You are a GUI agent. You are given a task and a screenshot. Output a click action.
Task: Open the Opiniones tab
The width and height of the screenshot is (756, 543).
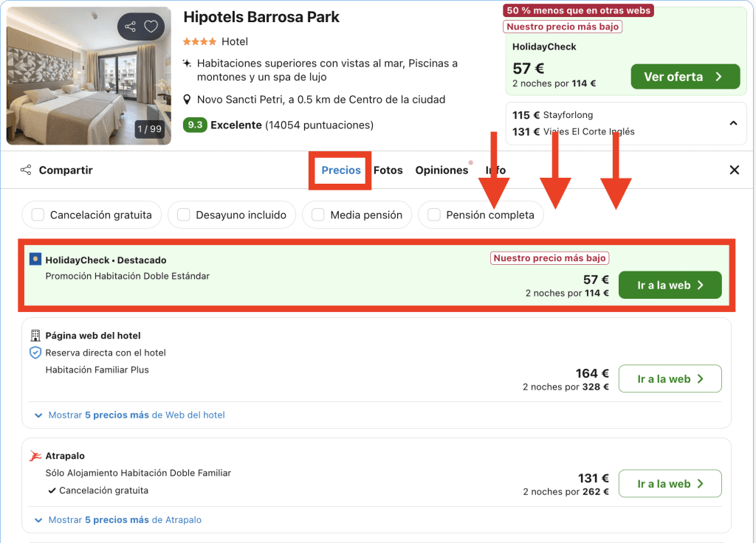tap(441, 170)
